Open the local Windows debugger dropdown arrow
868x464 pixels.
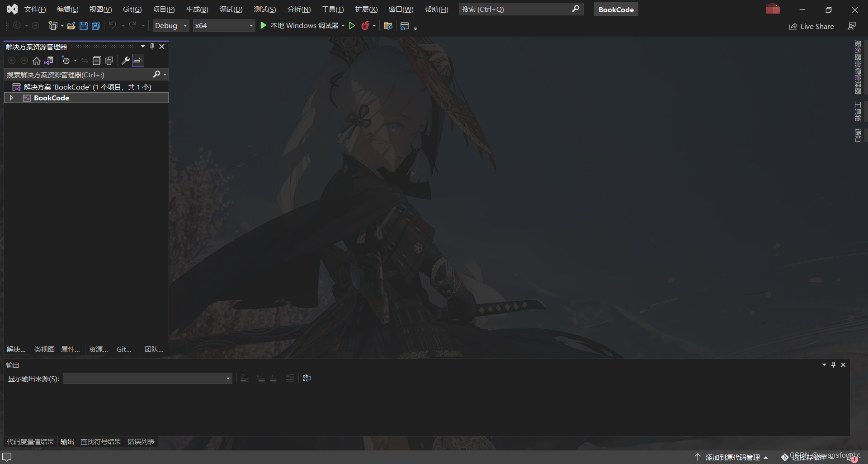pos(343,26)
